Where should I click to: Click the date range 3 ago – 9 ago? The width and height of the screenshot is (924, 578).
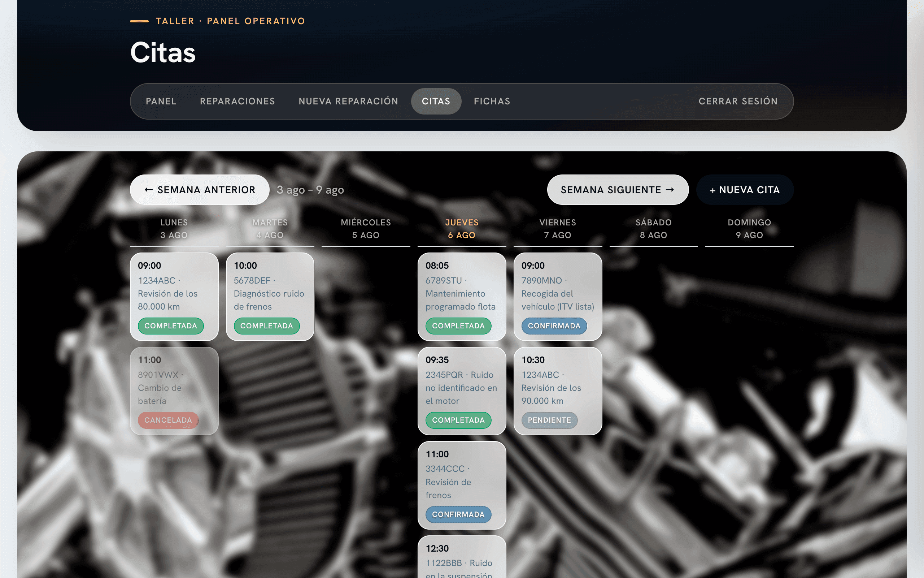310,190
